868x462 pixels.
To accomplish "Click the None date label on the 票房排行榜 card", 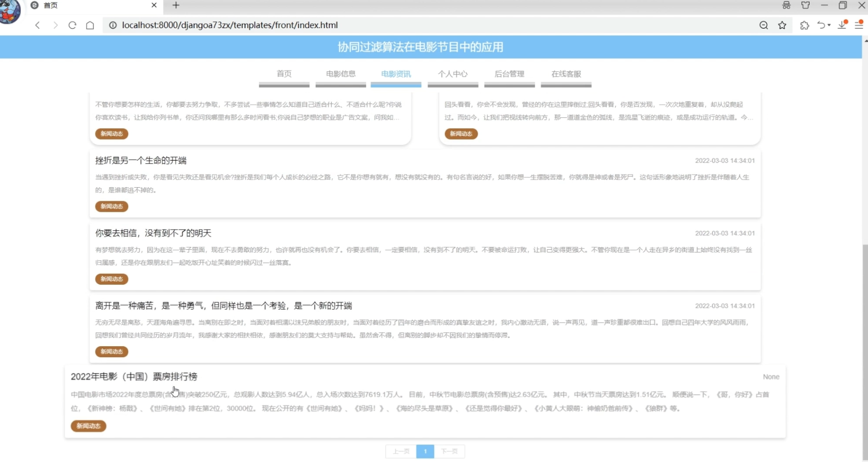I will coord(771,377).
